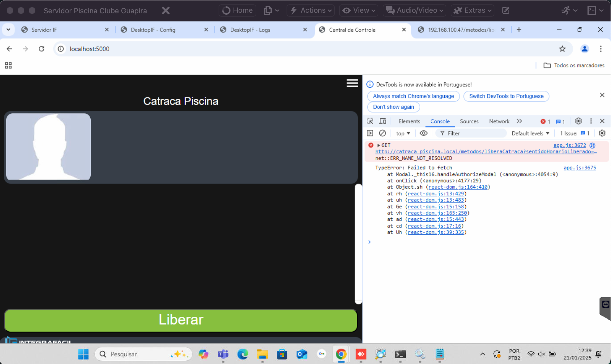The height and width of the screenshot is (364, 611).
Task: Open the Default levels dropdown
Action: (x=530, y=133)
